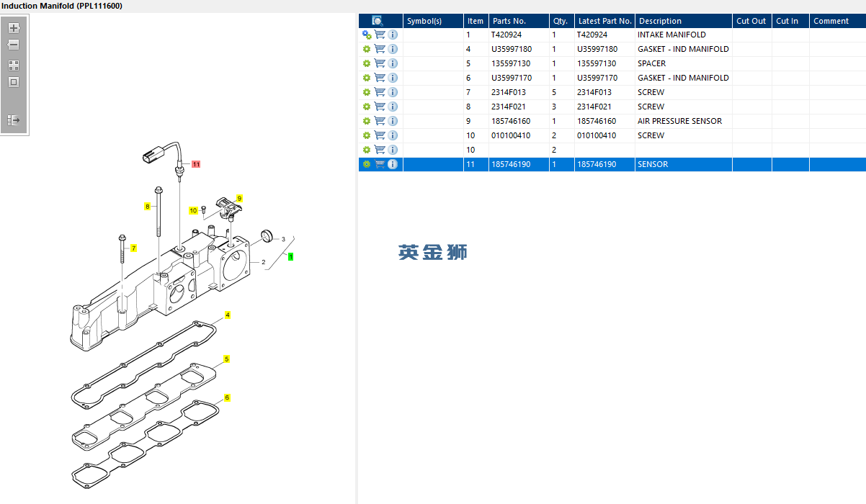
Task: Click latest part number 010100410
Action: (597, 135)
